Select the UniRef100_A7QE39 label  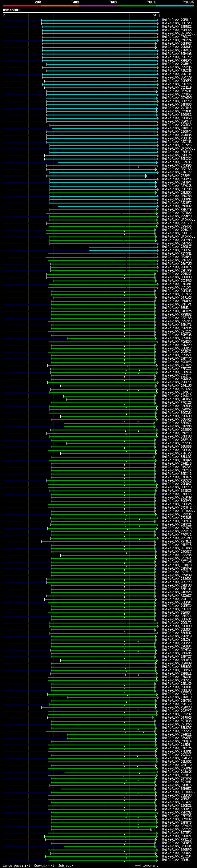tap(177, 152)
